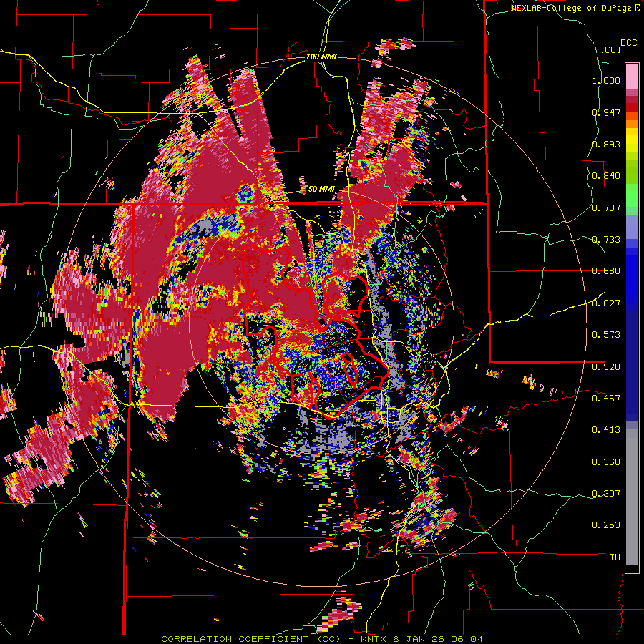Pick the light pink color at 1.000
This screenshot has width=644, height=644.
coord(632,76)
